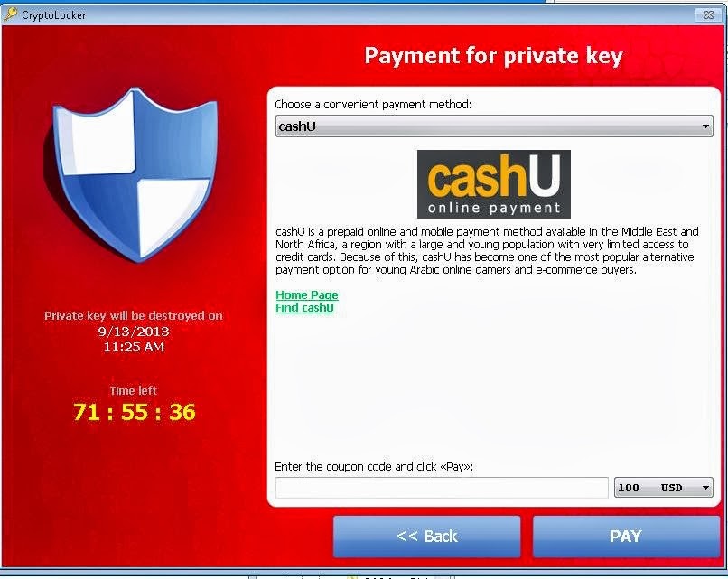The image size is (728, 579).
Task: Click the PAY button
Action: tap(626, 537)
